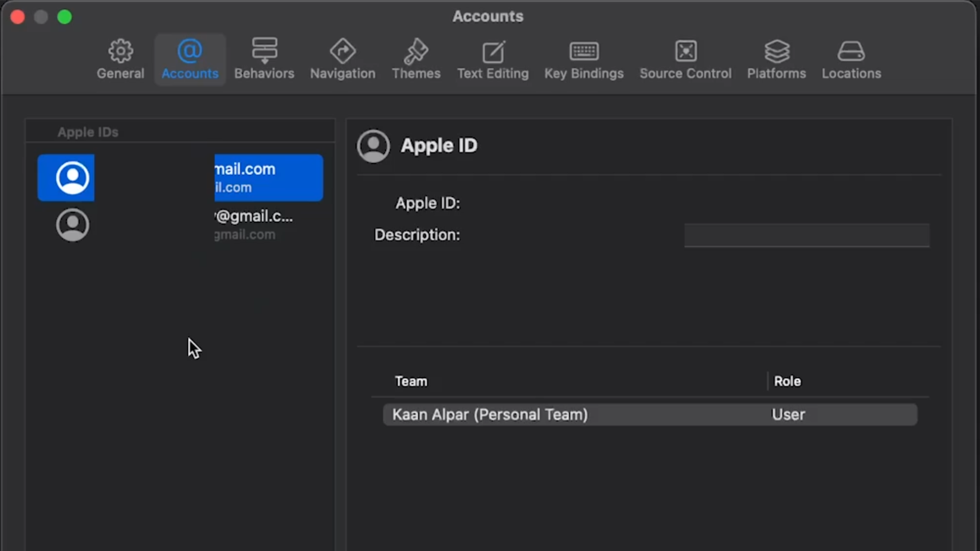Click the second account's avatar icon
The image size is (980, 551).
click(72, 224)
